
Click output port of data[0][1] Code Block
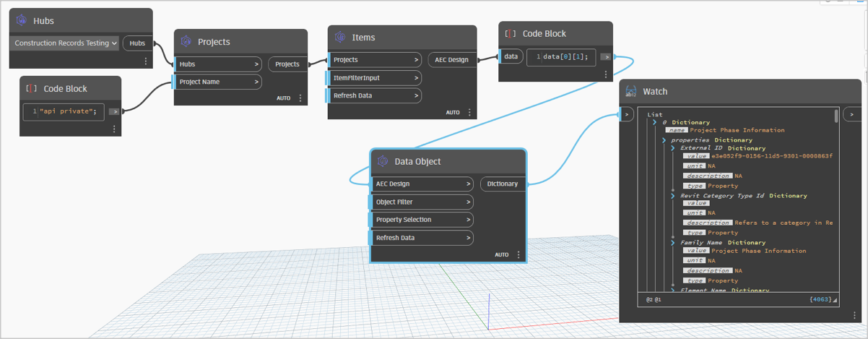pyautogui.click(x=606, y=56)
